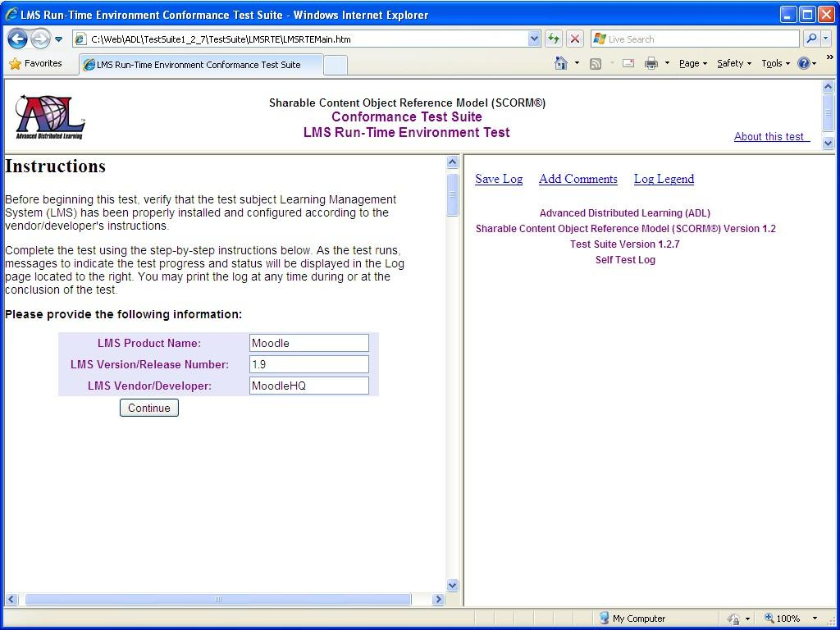Click the Help question mark icon
This screenshot has width=840, height=630.
coord(804,63)
